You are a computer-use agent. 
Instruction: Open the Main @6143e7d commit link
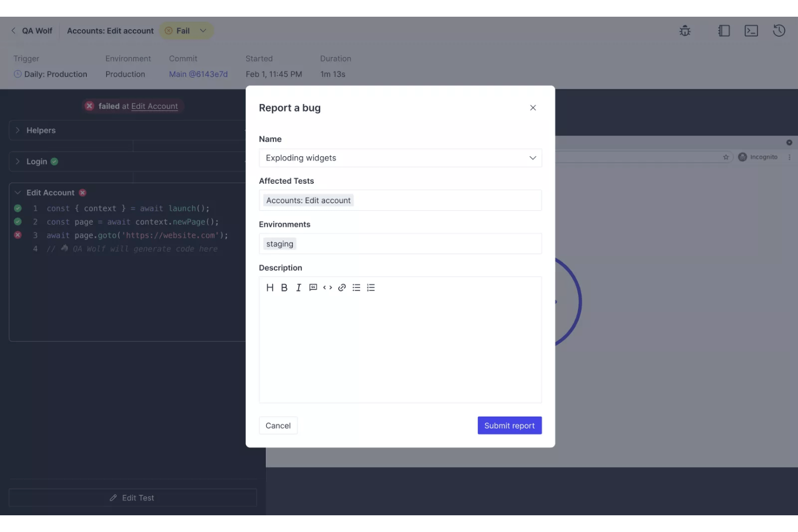(x=198, y=74)
